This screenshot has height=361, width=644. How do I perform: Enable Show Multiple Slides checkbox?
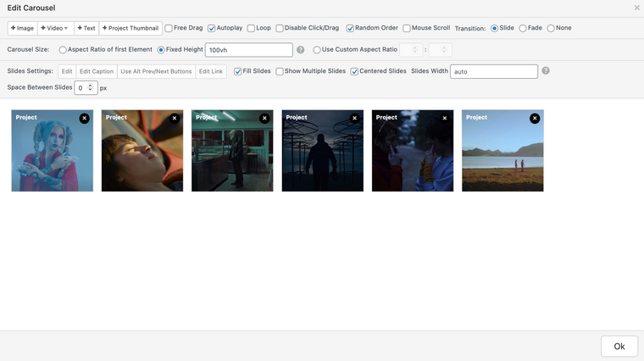coord(280,71)
